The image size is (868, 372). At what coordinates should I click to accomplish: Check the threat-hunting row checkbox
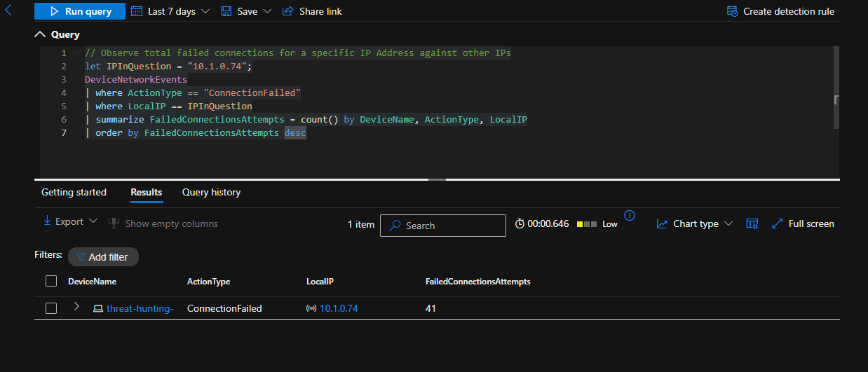51,308
